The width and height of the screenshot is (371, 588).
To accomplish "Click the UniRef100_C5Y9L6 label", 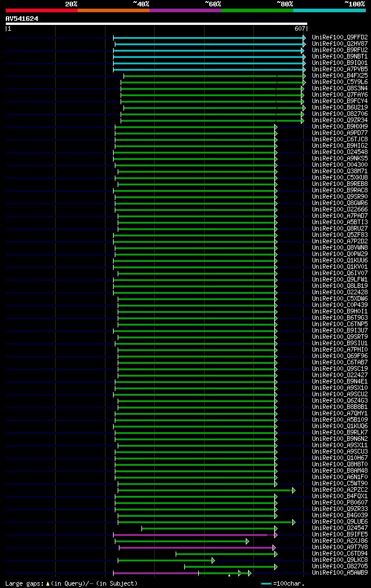I will [x=340, y=82].
